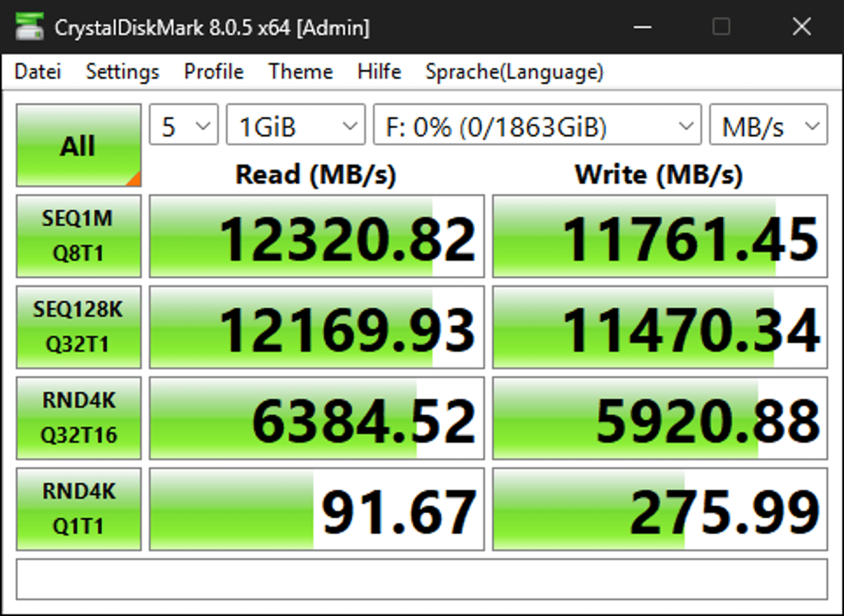Start all benchmarks with the All button
Viewport: 844px width, 616px height.
point(79,145)
